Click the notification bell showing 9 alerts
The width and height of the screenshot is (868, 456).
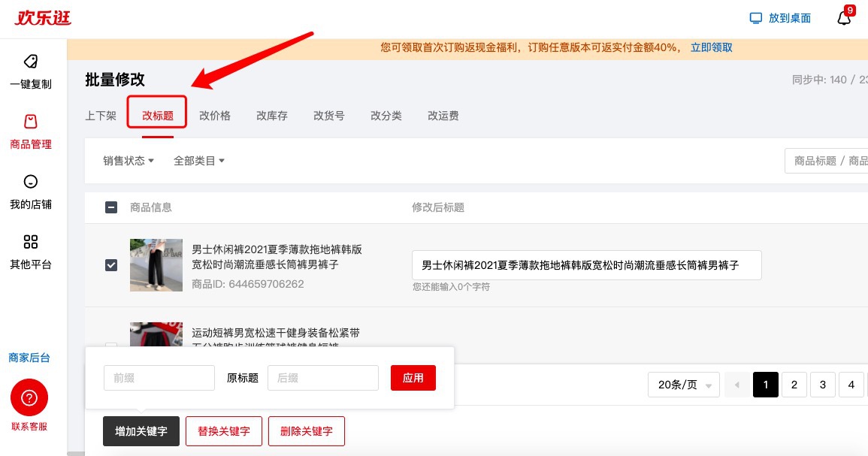(843, 19)
